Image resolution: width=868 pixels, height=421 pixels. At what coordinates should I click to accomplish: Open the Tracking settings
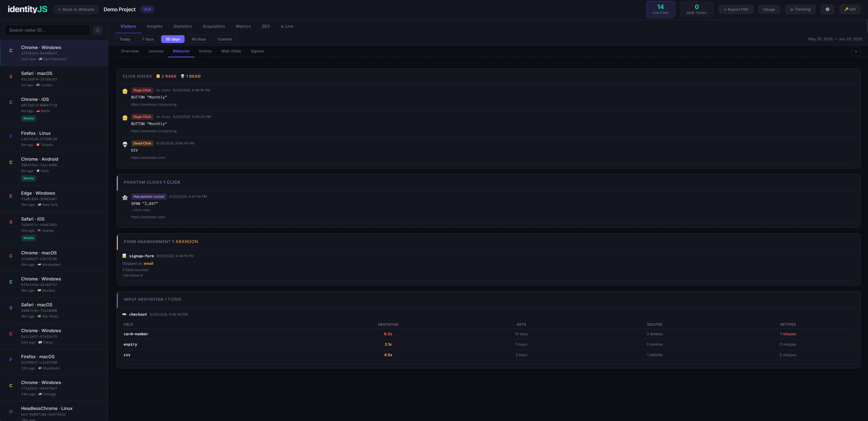click(x=800, y=9)
